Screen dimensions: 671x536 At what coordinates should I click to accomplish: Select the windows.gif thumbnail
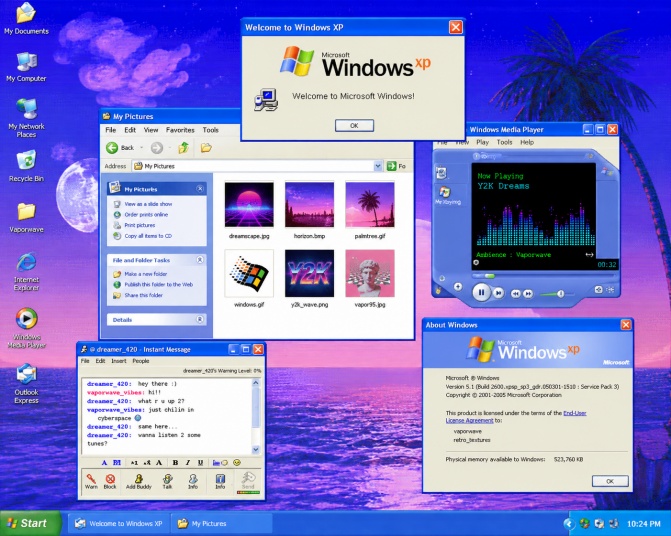[x=249, y=273]
